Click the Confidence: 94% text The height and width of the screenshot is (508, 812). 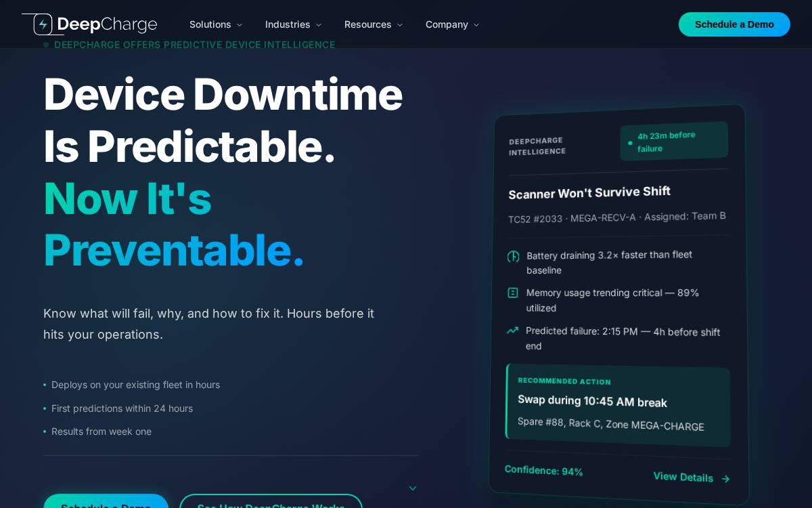tap(543, 470)
